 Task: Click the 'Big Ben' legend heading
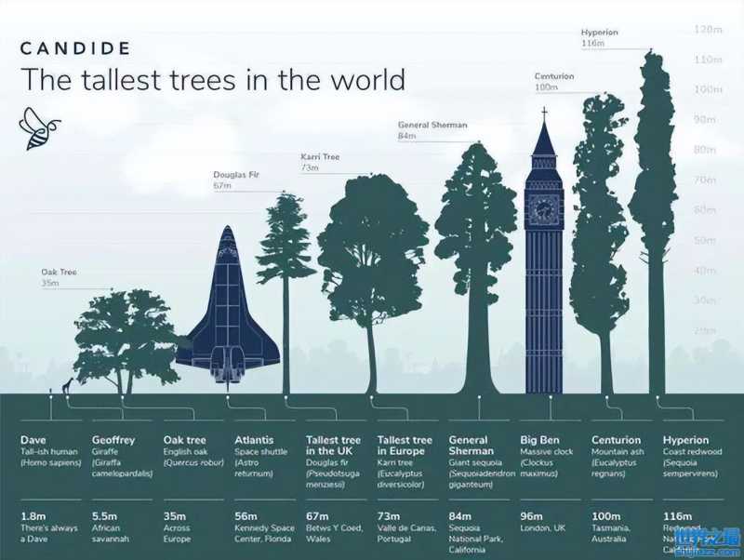pos(541,440)
